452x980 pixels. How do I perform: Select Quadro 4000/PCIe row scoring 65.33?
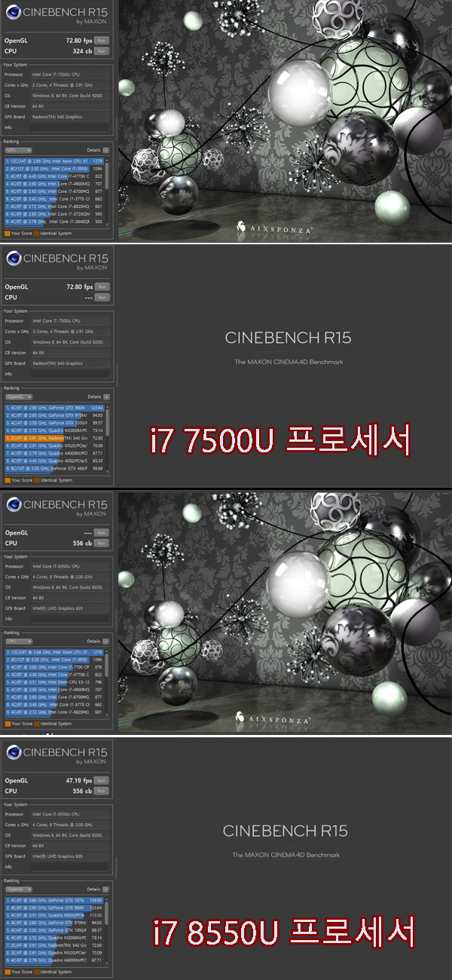(x=53, y=461)
